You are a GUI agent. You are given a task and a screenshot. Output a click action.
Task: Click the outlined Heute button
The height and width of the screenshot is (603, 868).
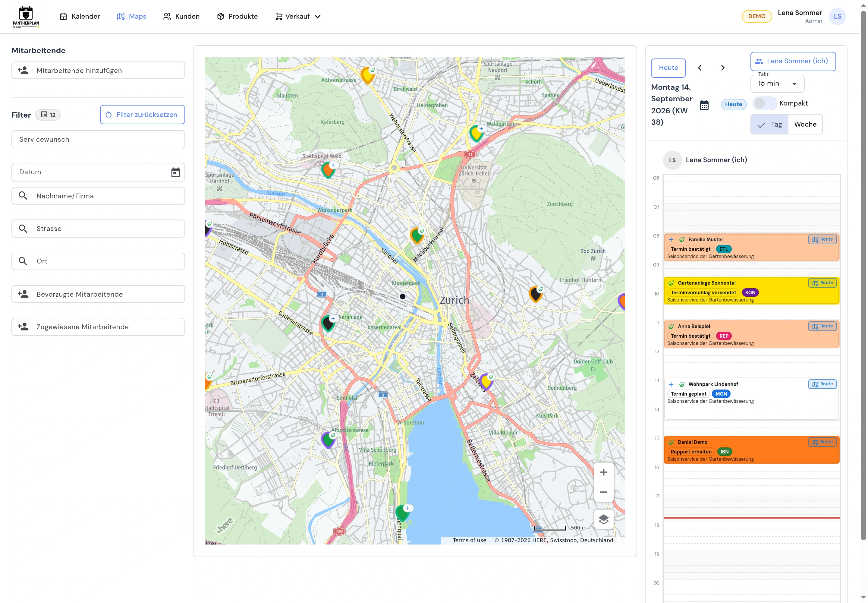(668, 68)
